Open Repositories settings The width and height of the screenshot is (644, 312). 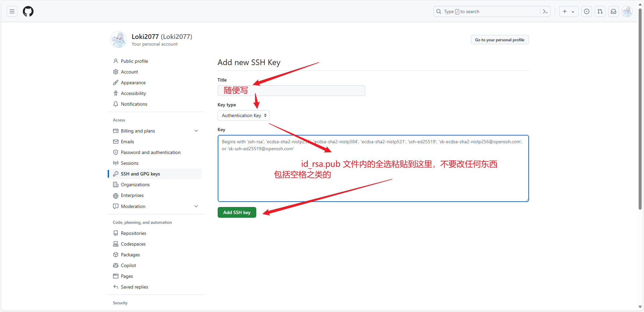click(x=133, y=233)
